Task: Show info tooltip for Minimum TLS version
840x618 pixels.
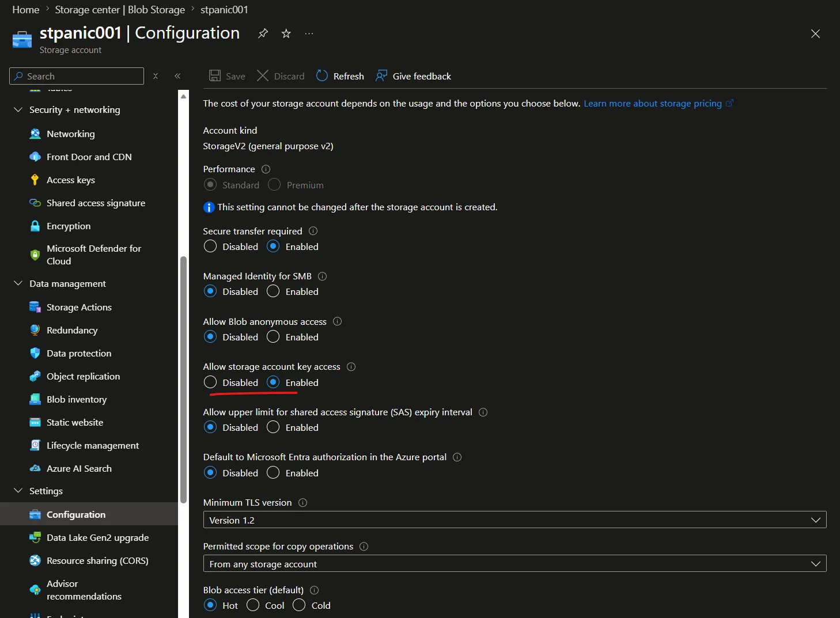Action: (302, 503)
